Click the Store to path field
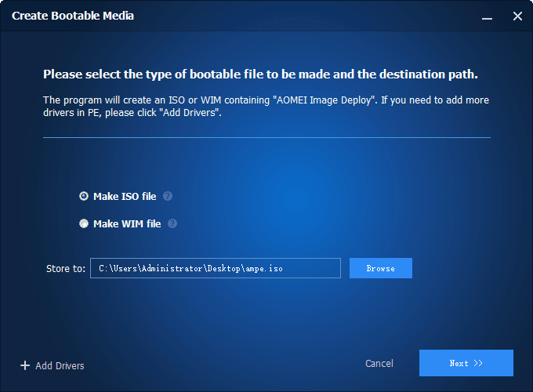533x392 pixels. point(215,268)
